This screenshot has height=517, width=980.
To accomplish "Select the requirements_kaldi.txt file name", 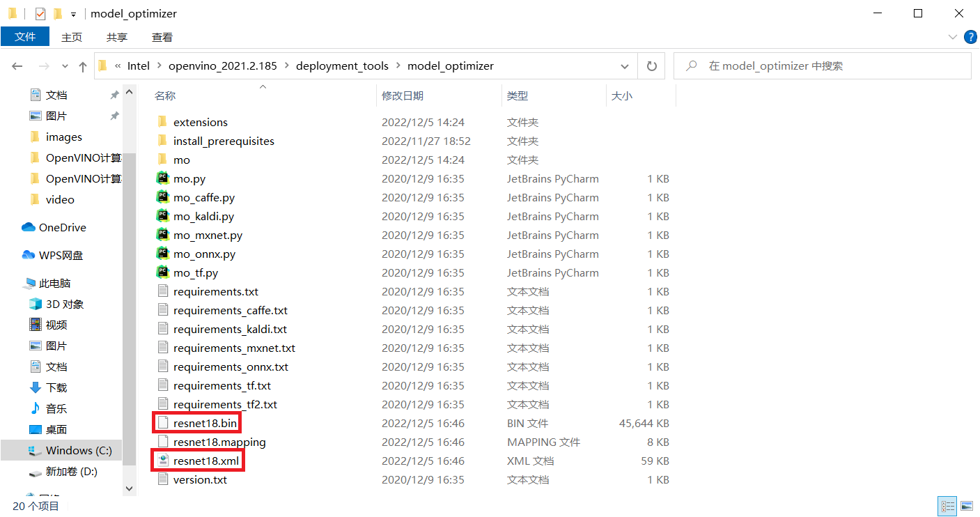I will point(230,329).
